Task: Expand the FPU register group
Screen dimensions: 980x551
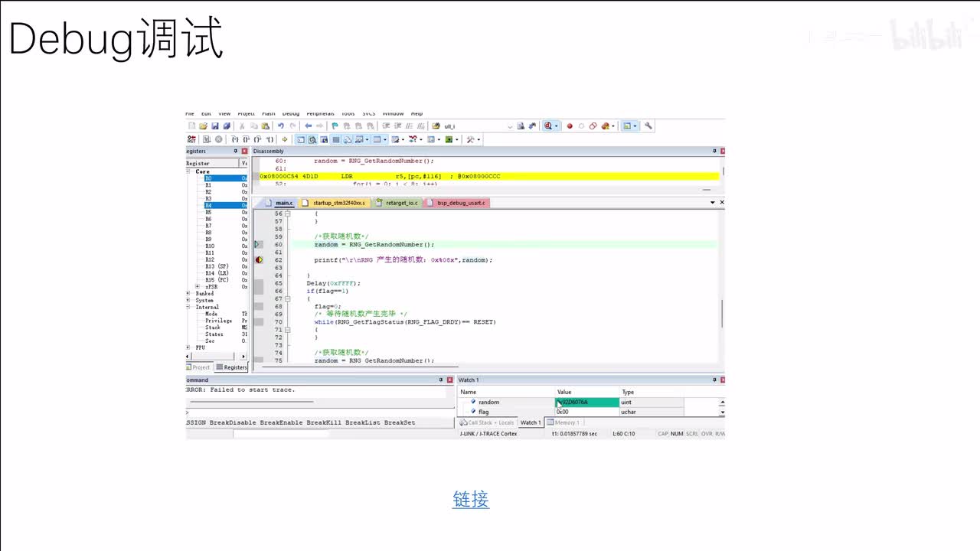Action: pyautogui.click(x=189, y=347)
